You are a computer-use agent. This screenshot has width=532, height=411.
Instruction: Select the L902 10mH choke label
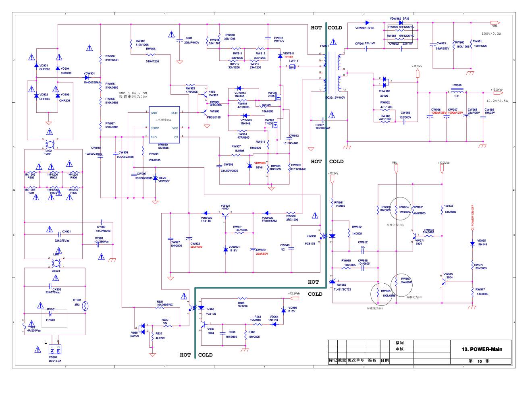click(x=48, y=152)
